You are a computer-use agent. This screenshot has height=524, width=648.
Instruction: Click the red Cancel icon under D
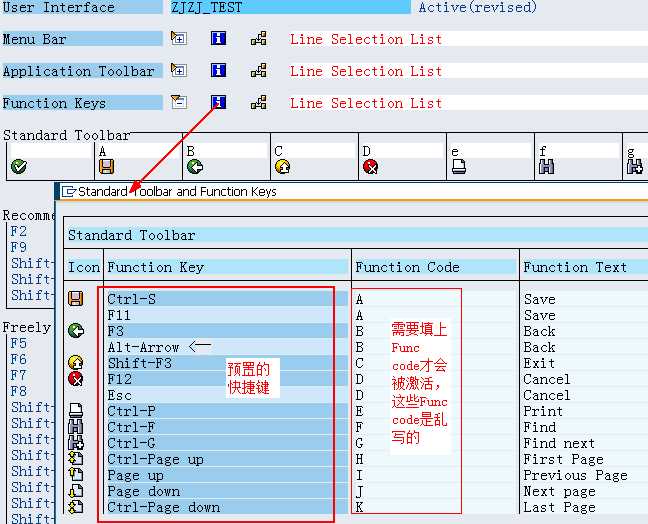(370, 167)
